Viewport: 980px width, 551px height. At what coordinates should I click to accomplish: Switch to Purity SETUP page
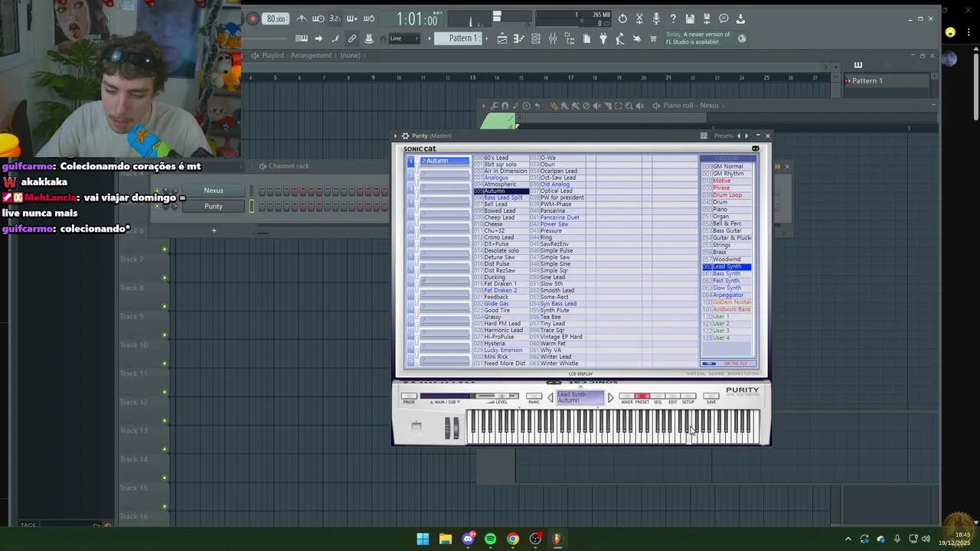(x=688, y=396)
